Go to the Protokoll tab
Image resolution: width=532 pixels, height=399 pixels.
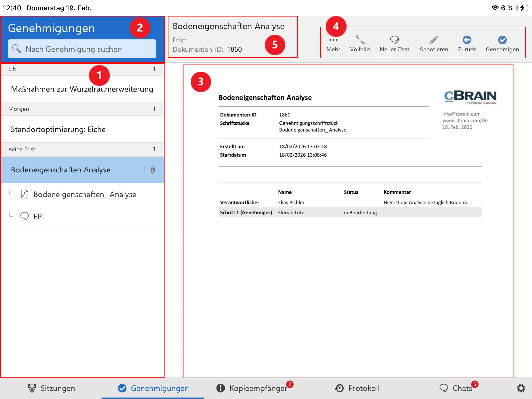[x=357, y=388]
